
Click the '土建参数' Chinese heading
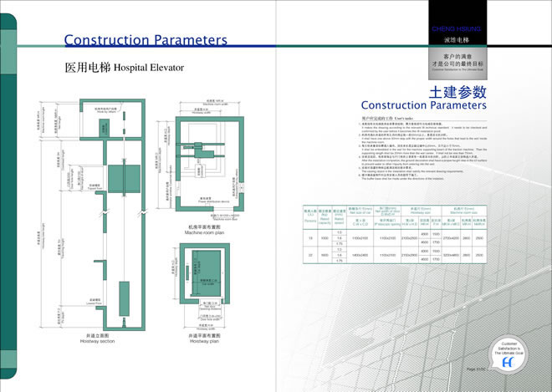pyautogui.click(x=457, y=92)
